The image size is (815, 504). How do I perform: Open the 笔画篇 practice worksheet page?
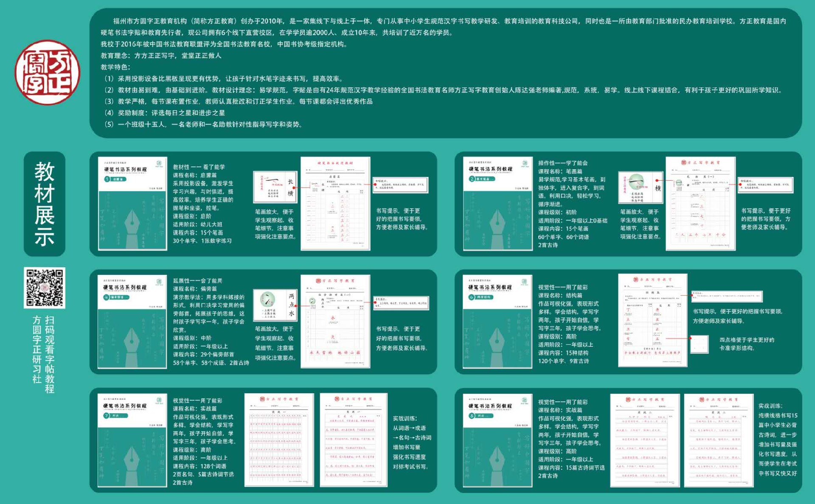pyautogui.click(x=700, y=204)
